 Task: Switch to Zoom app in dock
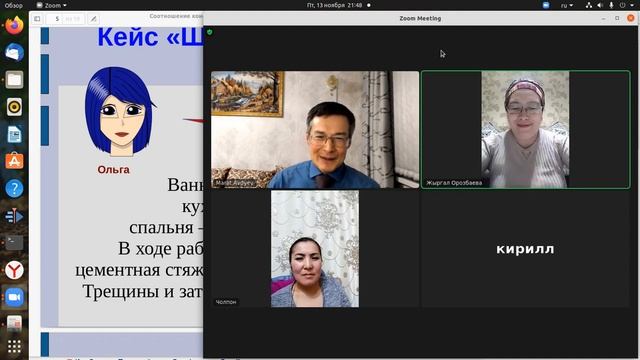[14, 297]
